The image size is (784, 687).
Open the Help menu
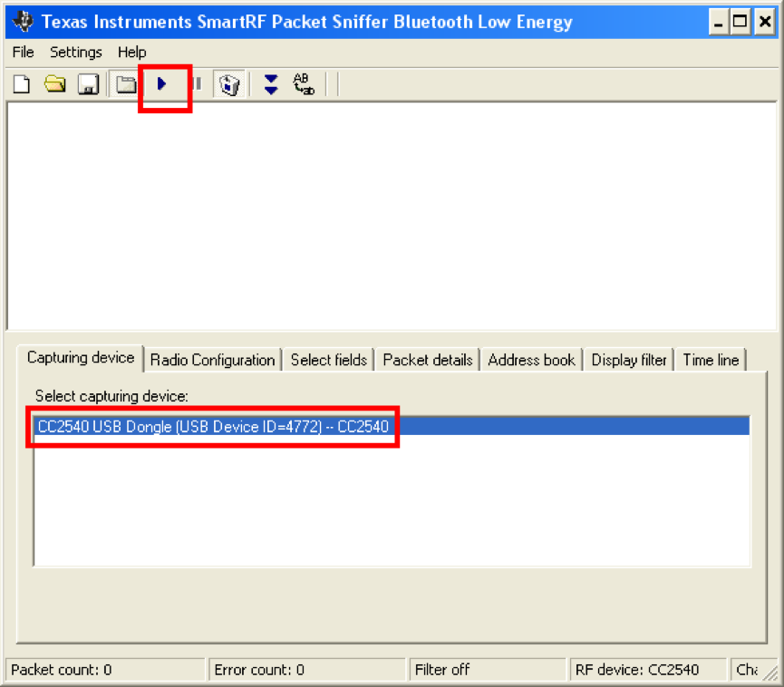132,52
